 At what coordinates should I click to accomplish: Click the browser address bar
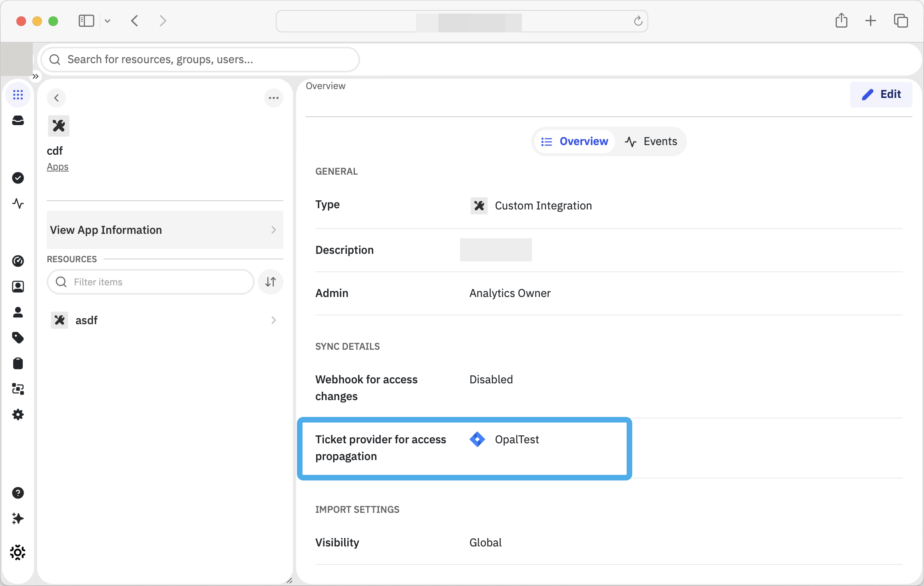[x=462, y=21]
